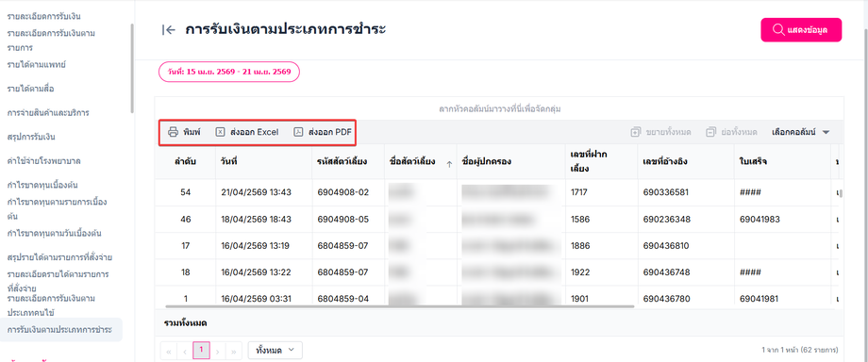Go to the previous page arrow
The image size is (868, 362).
[x=184, y=351]
